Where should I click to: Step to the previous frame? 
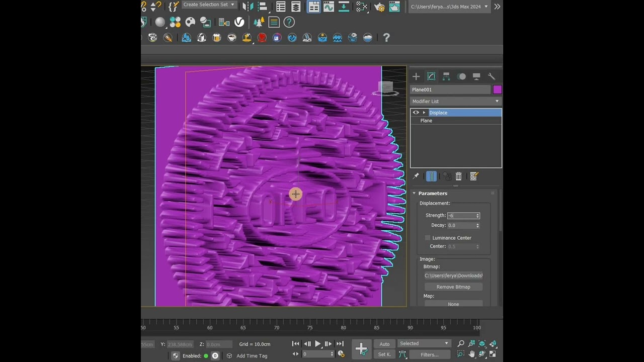pos(307,344)
